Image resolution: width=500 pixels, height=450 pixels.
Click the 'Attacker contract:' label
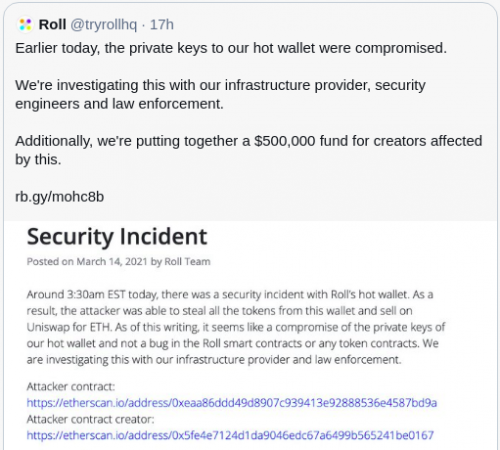pyautogui.click(x=71, y=387)
